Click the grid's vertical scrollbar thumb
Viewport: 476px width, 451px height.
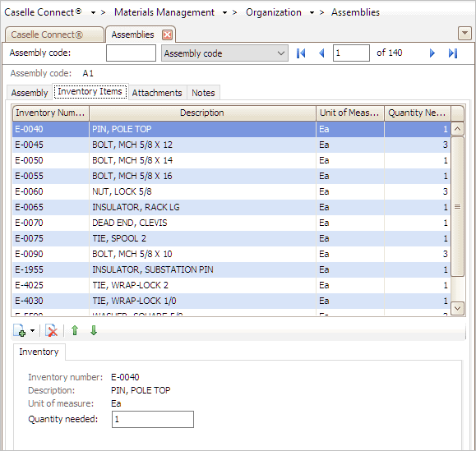(457, 206)
